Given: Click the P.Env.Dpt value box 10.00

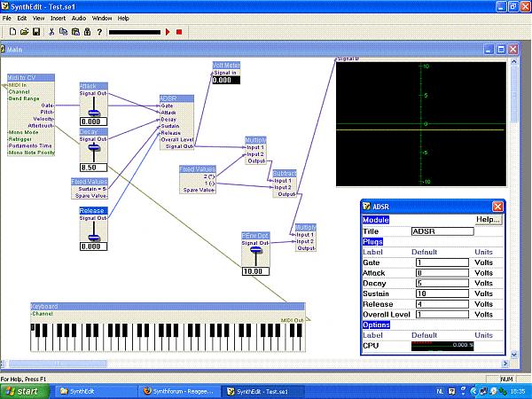Looking at the screenshot, I should coord(255,271).
